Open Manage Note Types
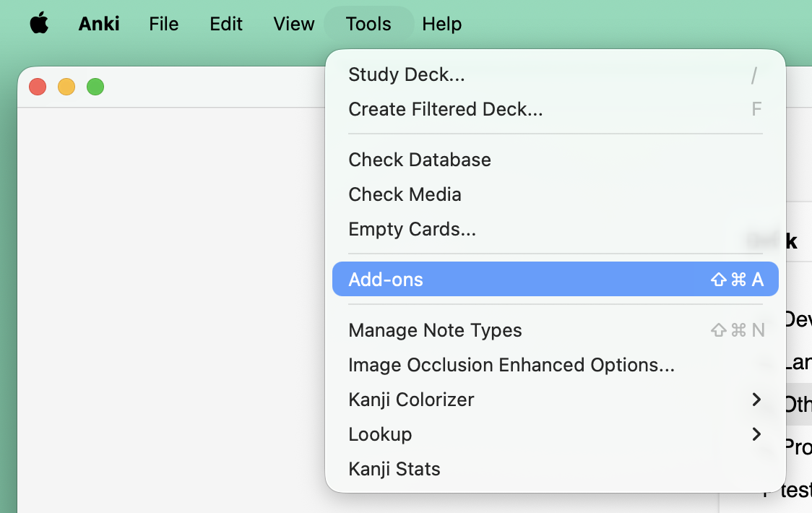The width and height of the screenshot is (812, 513). 435,330
